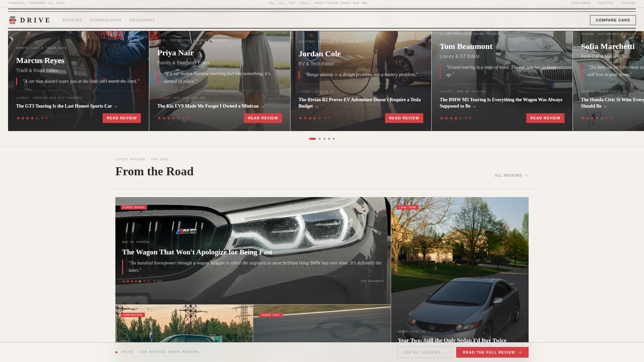Open the GT3 Touring Last Honest Sports Car headline

[67, 106]
